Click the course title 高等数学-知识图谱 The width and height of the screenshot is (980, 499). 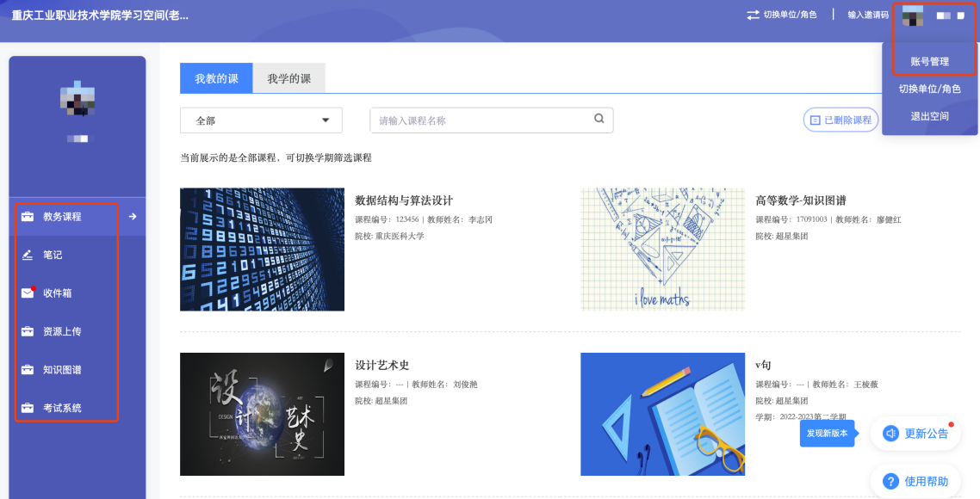point(801,200)
